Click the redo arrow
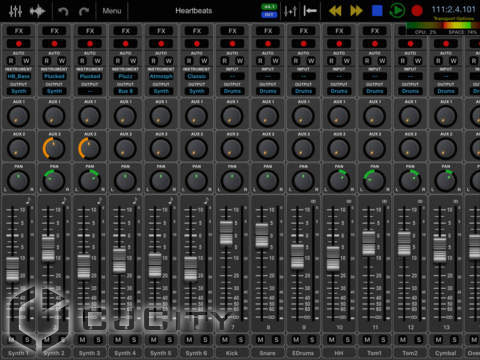 pos(84,11)
